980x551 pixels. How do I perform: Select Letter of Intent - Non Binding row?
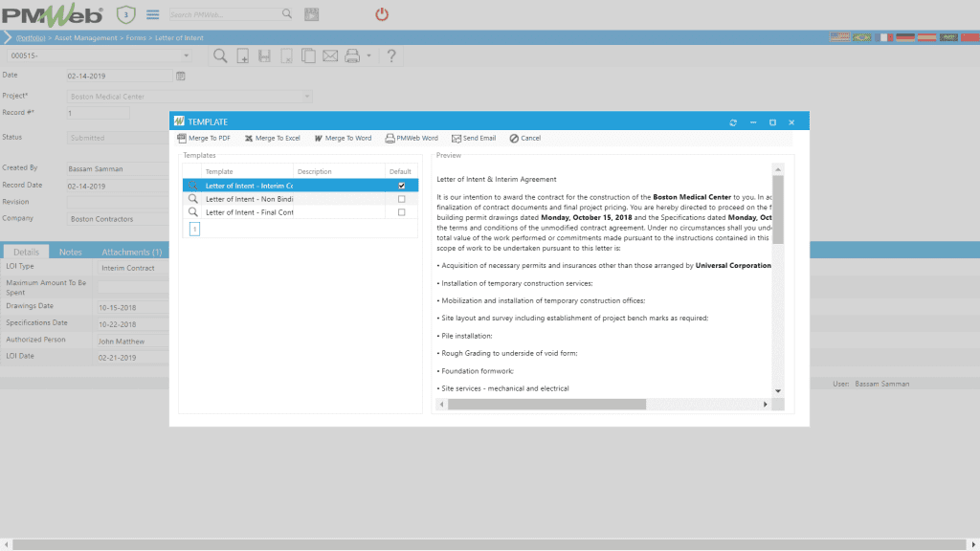[x=300, y=199]
